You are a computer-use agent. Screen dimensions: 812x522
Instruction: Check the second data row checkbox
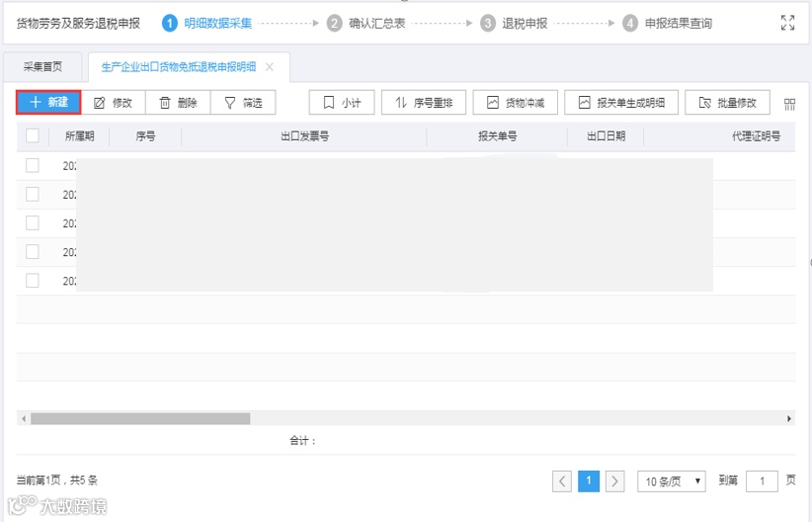pos(33,195)
